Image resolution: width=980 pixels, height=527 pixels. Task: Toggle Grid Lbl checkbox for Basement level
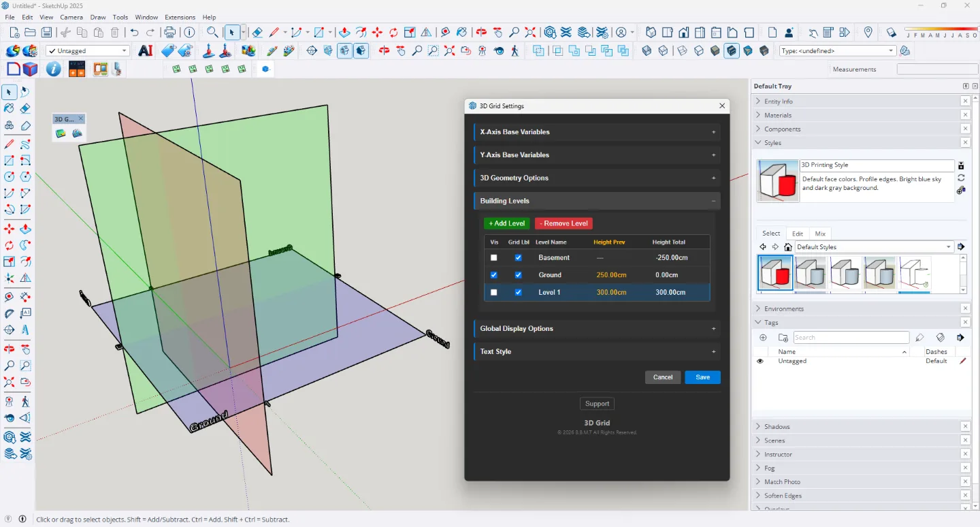[x=519, y=258]
